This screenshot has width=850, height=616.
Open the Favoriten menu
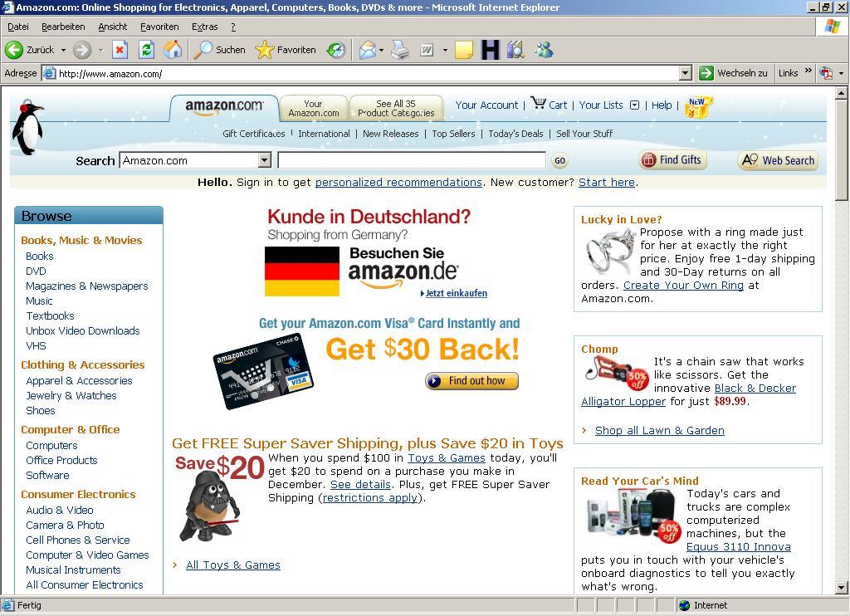point(159,27)
